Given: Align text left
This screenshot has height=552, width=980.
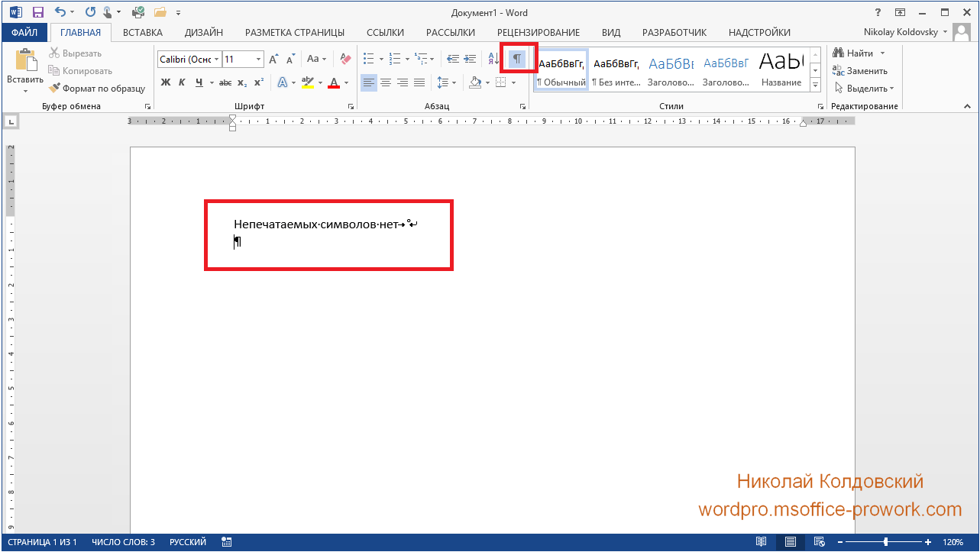Looking at the screenshot, I should click(369, 82).
